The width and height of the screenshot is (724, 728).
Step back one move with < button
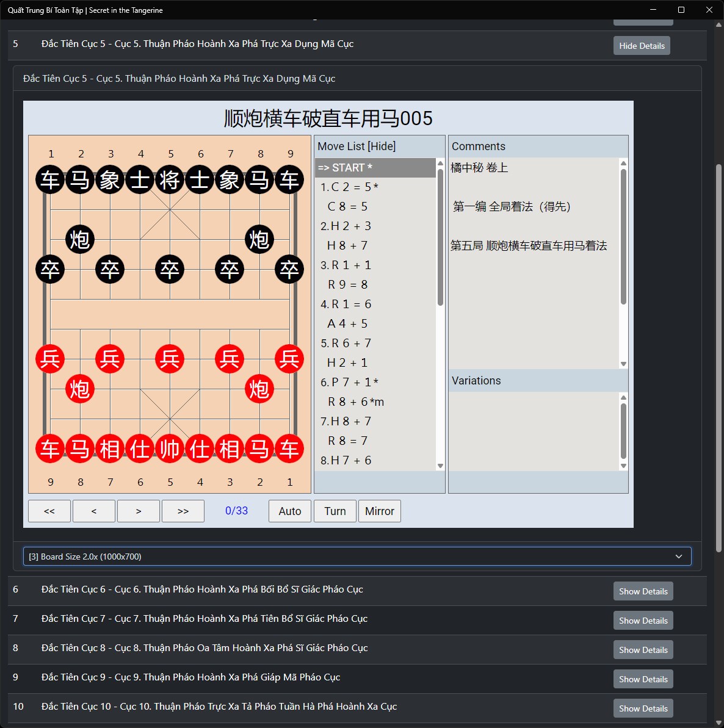click(94, 511)
